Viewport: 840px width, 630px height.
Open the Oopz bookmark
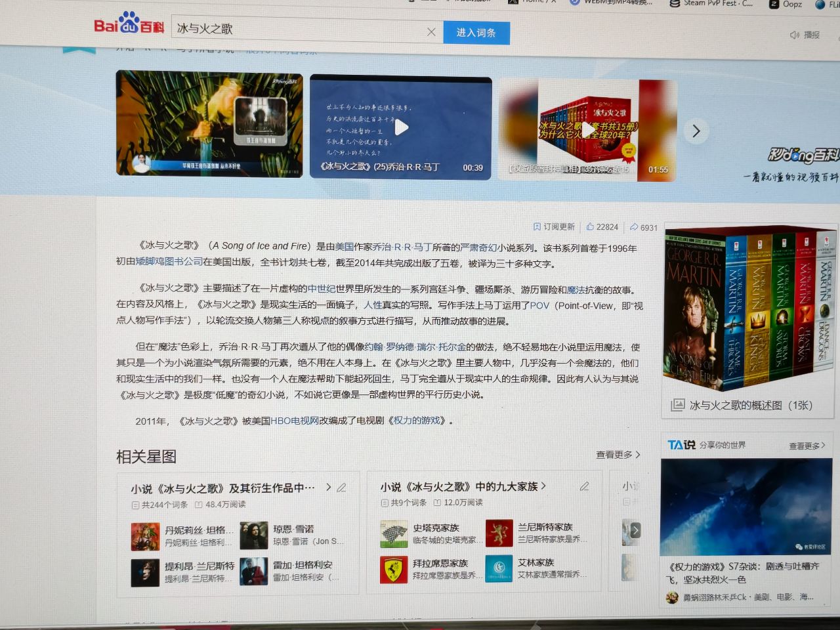tap(786, 4)
